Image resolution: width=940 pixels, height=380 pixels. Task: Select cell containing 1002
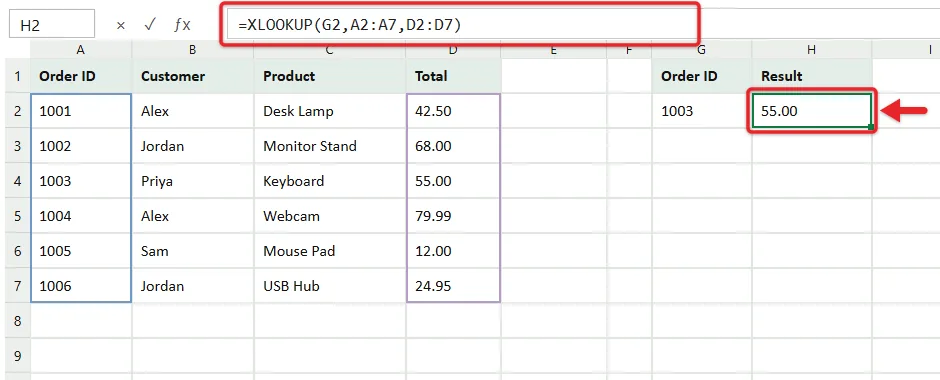click(x=81, y=146)
